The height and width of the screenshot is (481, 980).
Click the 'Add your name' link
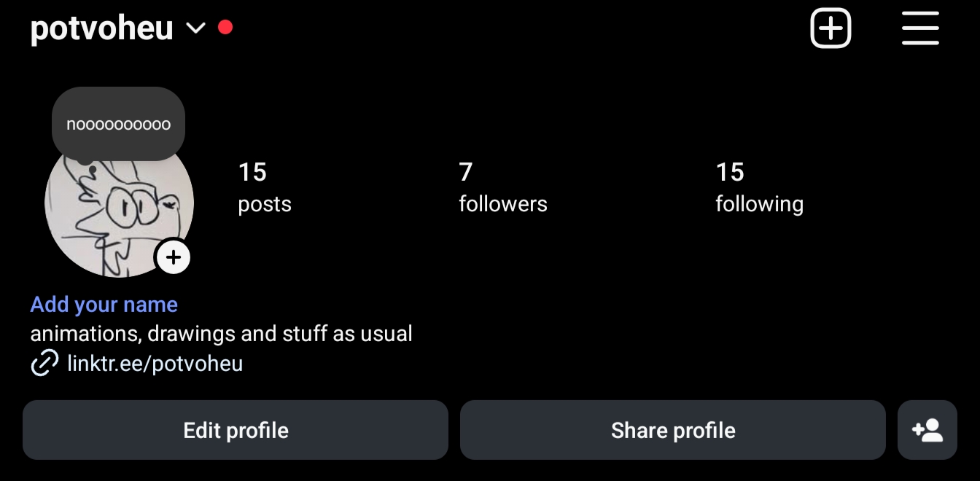[x=104, y=305]
